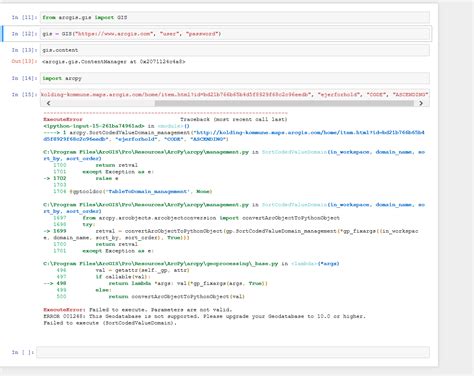The width and height of the screenshot is (474, 376).
Task: Click 'Failed to execute (SortCodedValueDomain)' line
Action: (x=110, y=323)
